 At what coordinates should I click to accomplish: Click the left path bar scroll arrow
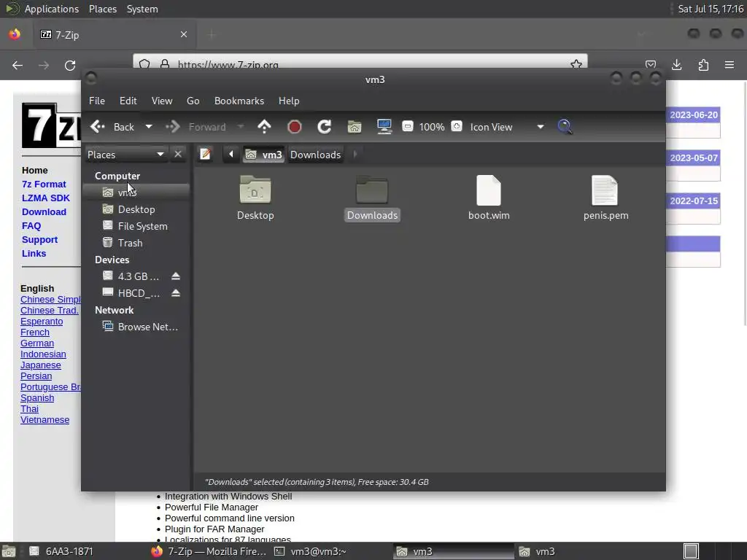[231, 155]
